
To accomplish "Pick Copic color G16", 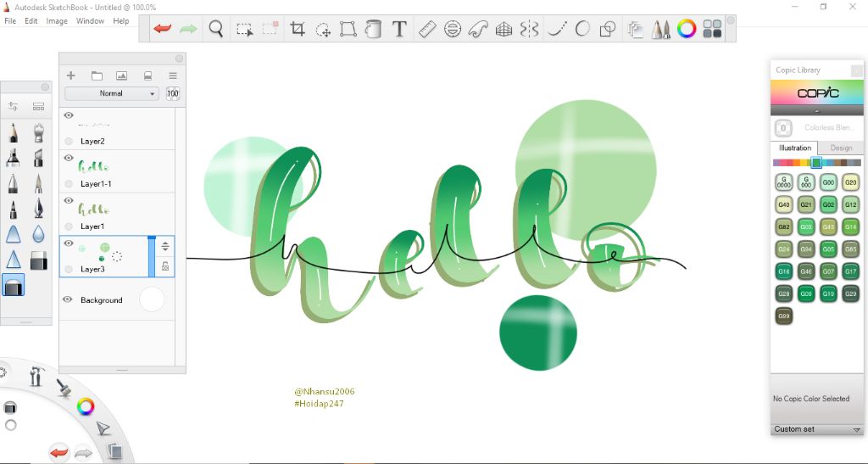I will [x=784, y=271].
